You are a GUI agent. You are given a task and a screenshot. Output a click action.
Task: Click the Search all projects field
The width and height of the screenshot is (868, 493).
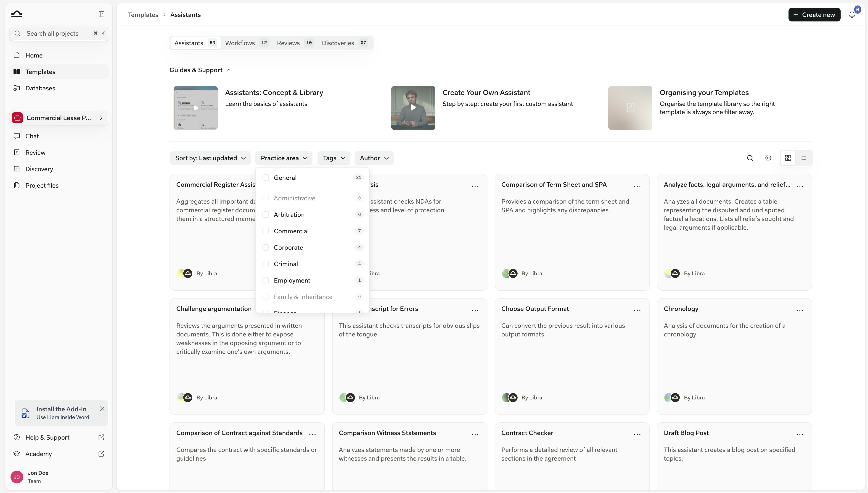[59, 34]
